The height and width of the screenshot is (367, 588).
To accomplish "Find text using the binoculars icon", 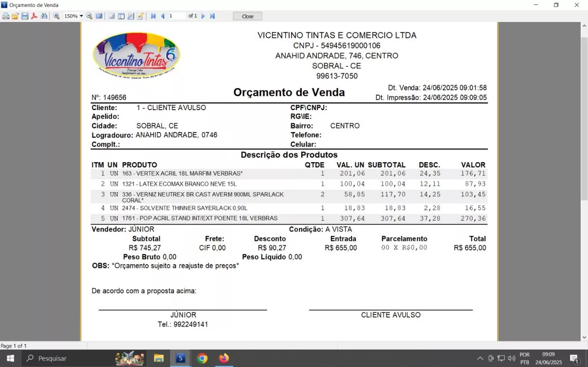I will pyautogui.click(x=43, y=16).
